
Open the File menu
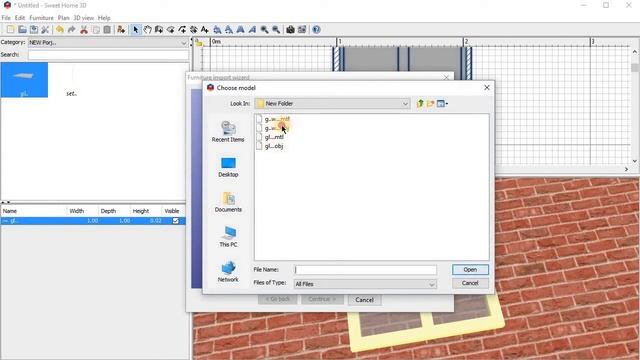(6, 18)
